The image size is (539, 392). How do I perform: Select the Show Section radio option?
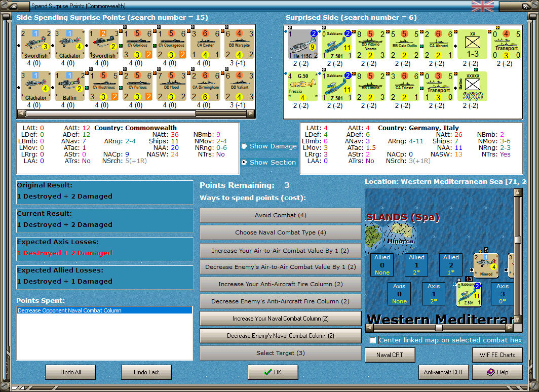[269, 162]
